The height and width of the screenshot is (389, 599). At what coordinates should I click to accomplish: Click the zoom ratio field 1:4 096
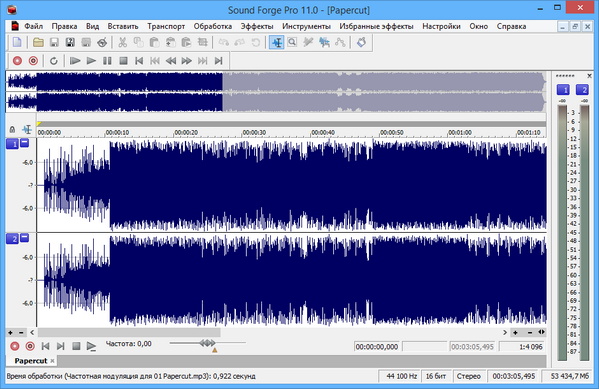coord(523,347)
